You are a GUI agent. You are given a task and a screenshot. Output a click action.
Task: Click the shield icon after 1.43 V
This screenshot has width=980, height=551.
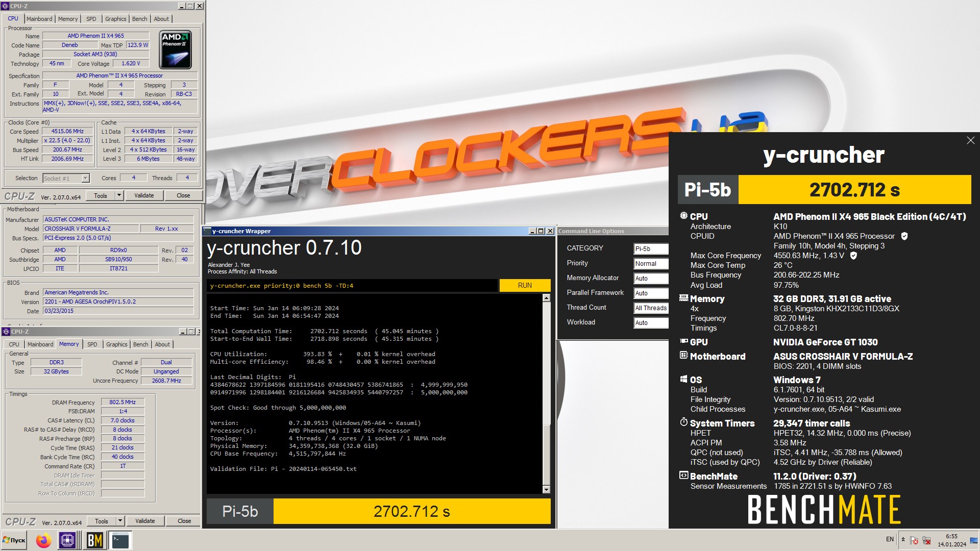coord(853,256)
